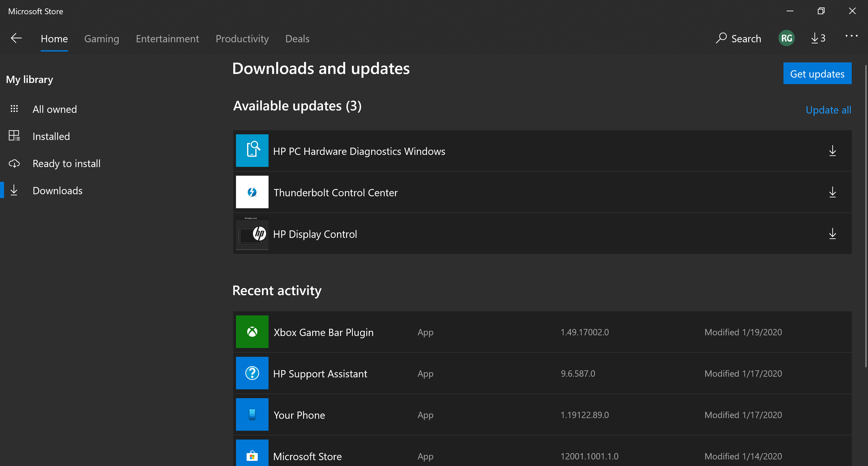The height and width of the screenshot is (466, 868).
Task: Click Xbox Game Bar Plugin icon
Action: 252,332
